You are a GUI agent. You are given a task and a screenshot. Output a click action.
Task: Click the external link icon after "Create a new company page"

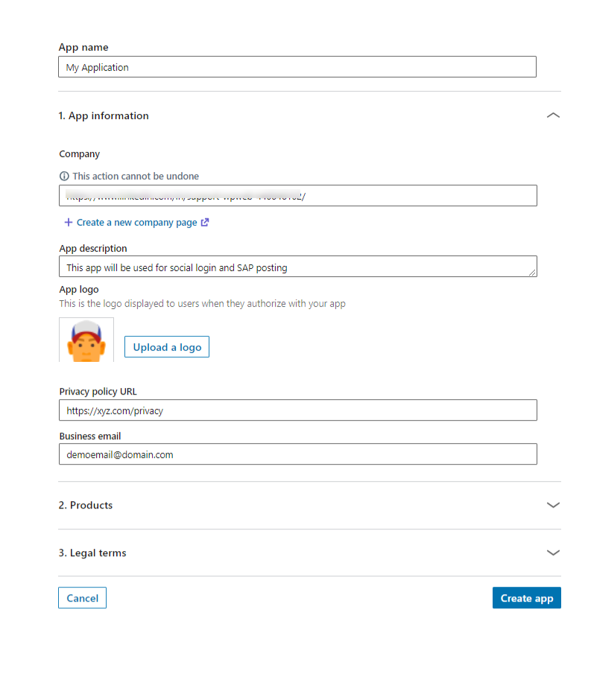coord(205,222)
